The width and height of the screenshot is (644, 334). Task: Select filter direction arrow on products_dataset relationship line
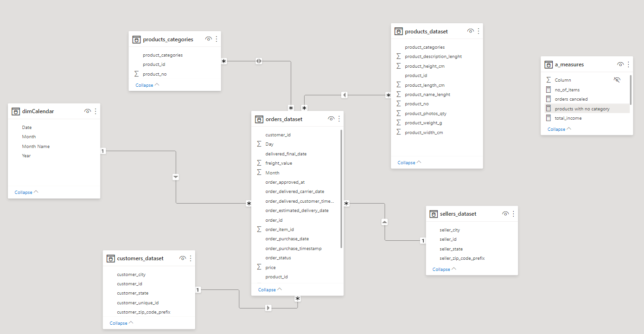pos(344,95)
